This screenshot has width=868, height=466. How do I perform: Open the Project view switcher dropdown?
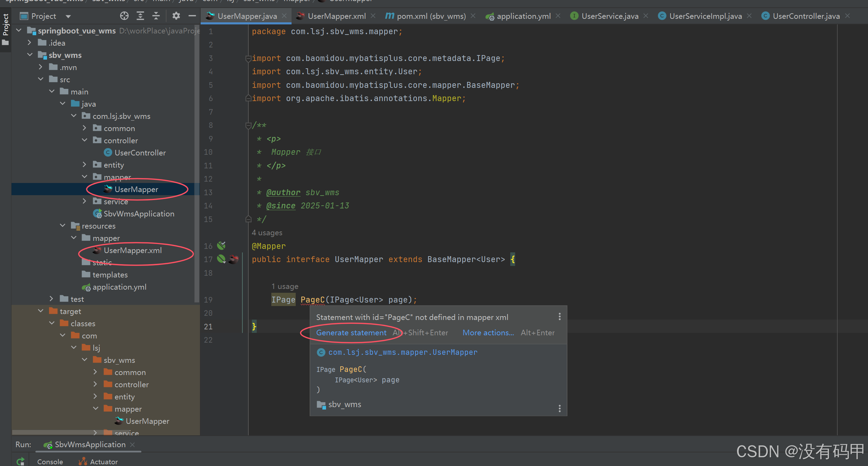[68, 16]
